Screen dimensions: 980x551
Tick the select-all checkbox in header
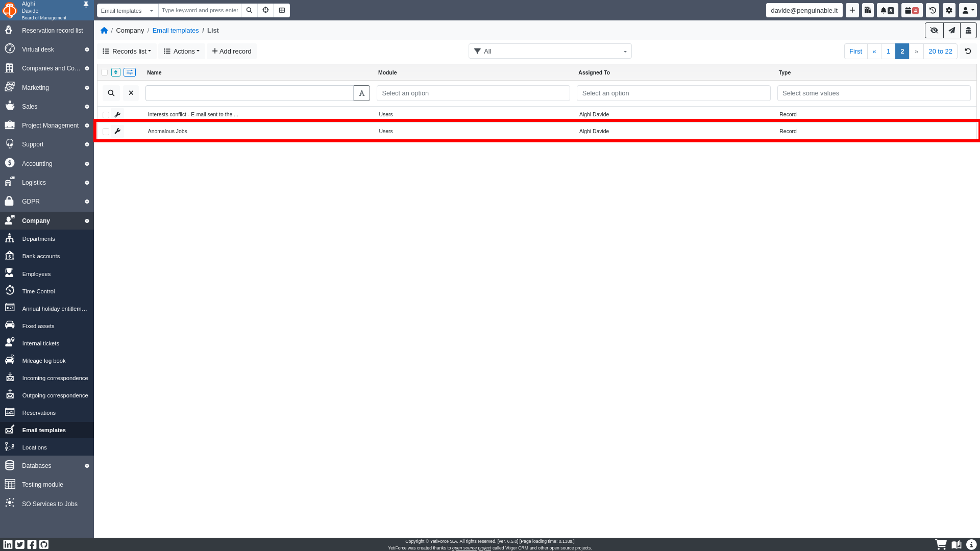104,72
